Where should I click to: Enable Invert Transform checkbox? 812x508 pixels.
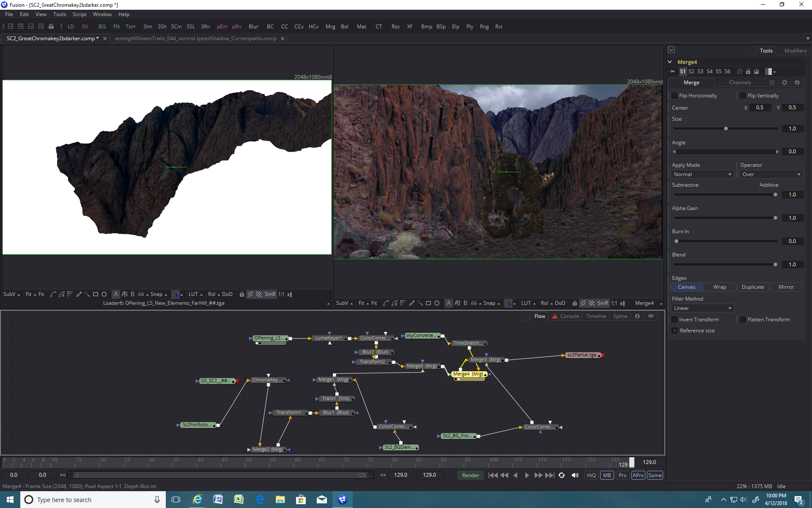click(675, 320)
